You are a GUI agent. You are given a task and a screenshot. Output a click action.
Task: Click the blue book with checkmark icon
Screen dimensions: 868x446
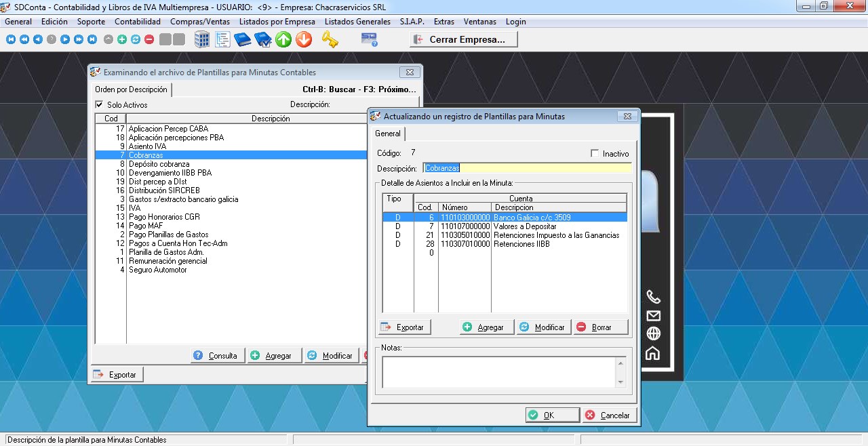click(x=263, y=40)
